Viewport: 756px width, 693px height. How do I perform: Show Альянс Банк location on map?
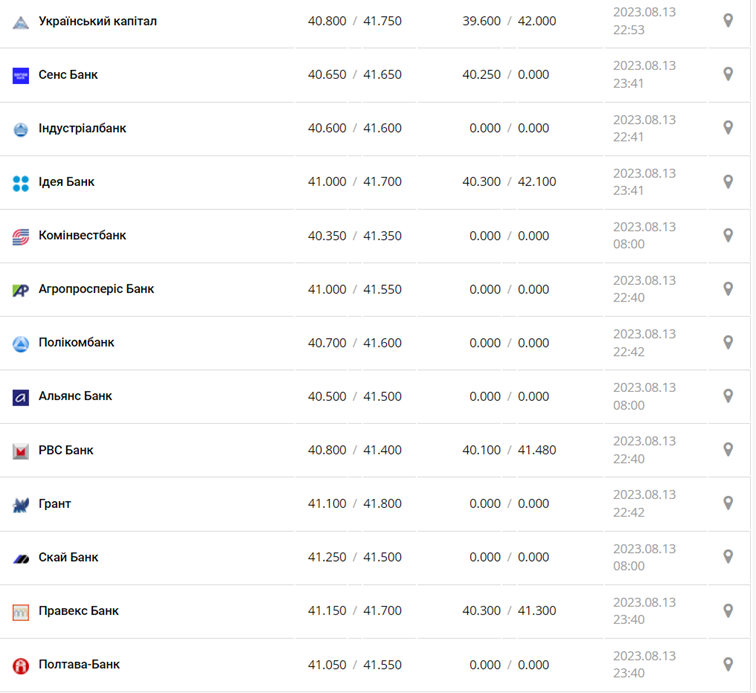pos(728,396)
